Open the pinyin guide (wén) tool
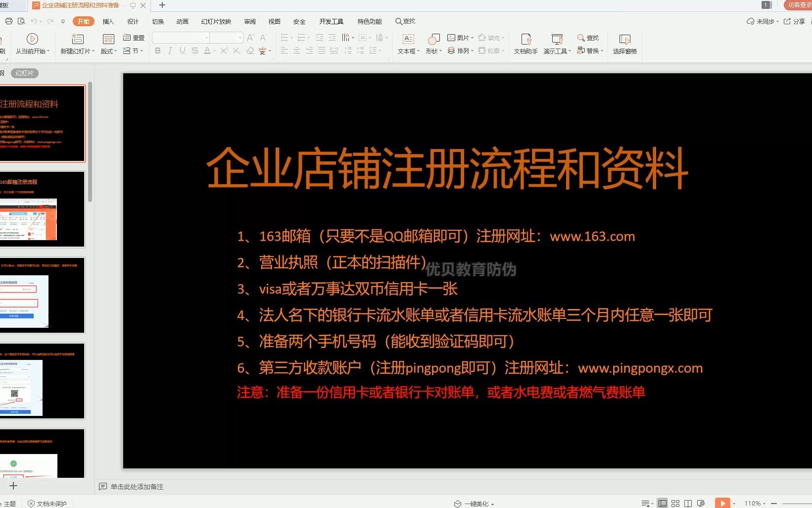Image resolution: width=812 pixels, height=508 pixels. 262,51
